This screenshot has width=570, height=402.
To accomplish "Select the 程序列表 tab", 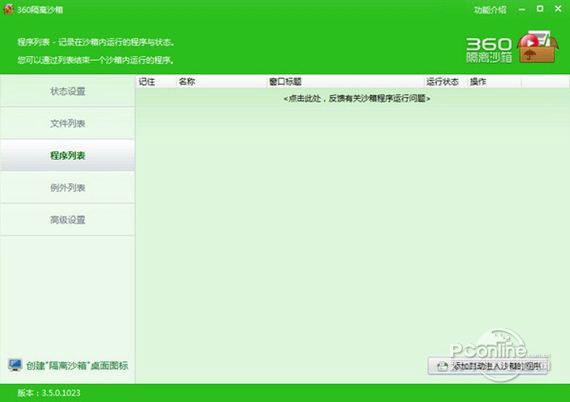I will click(68, 156).
